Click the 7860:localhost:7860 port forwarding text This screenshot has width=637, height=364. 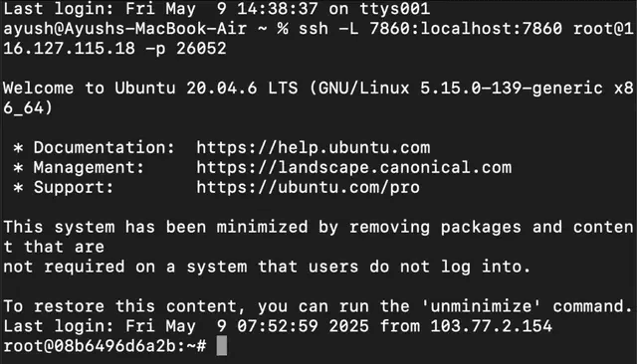click(466, 29)
